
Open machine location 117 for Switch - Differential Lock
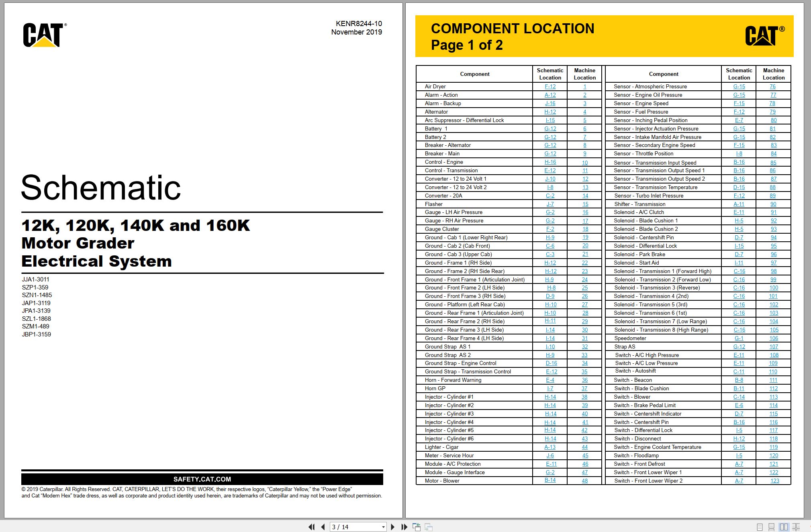(x=774, y=430)
